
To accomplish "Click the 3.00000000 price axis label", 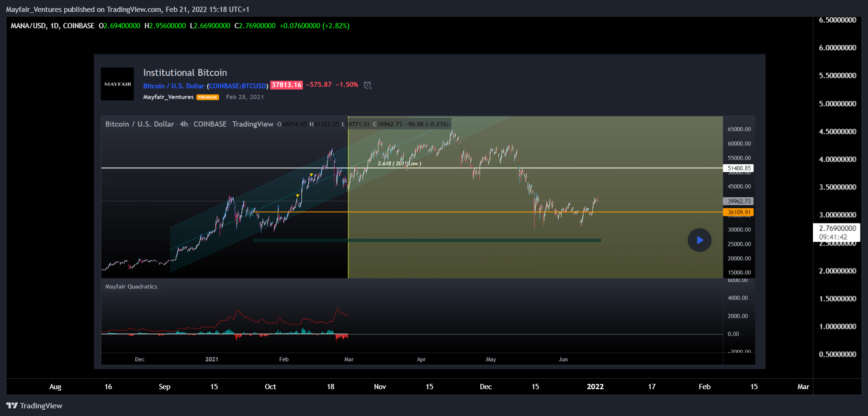I will 837,214.
